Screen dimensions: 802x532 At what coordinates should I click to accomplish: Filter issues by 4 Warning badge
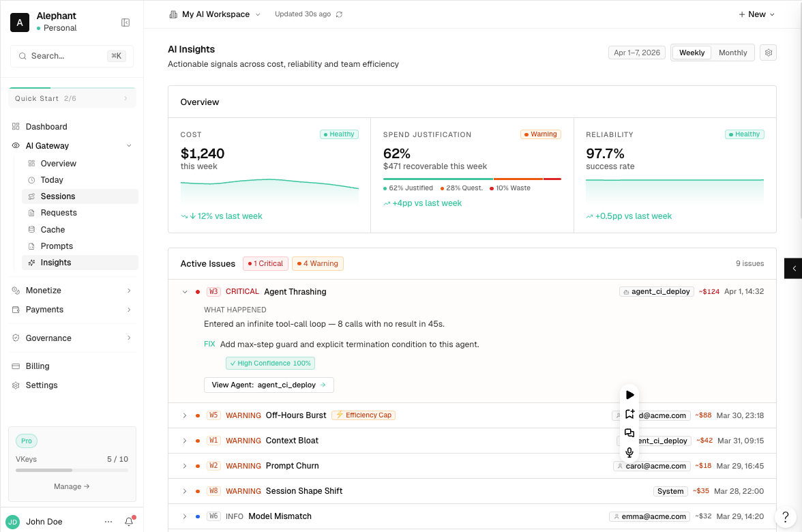pos(318,263)
